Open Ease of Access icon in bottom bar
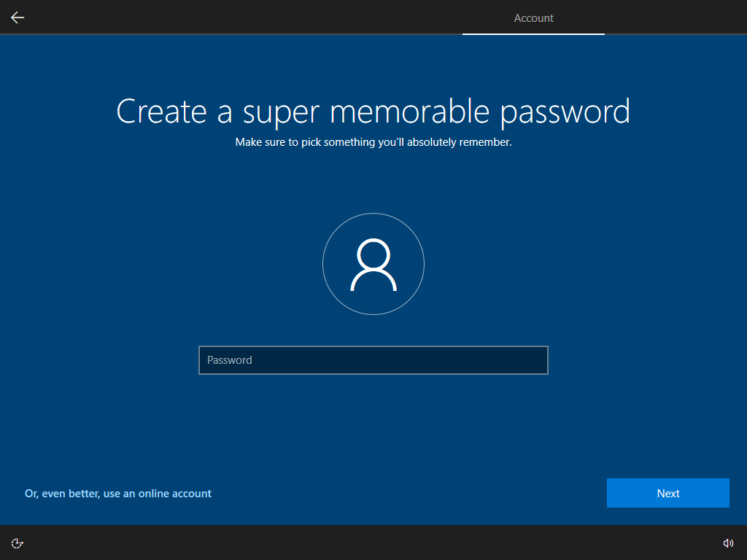Image resolution: width=747 pixels, height=560 pixels. coord(18,542)
